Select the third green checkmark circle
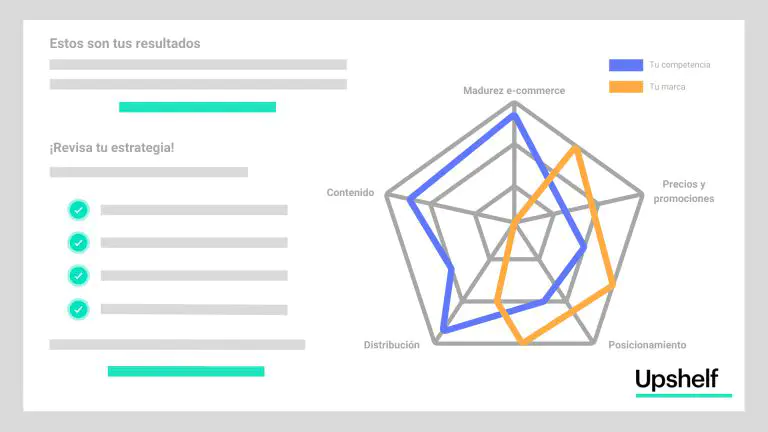The image size is (768, 432). [78, 275]
